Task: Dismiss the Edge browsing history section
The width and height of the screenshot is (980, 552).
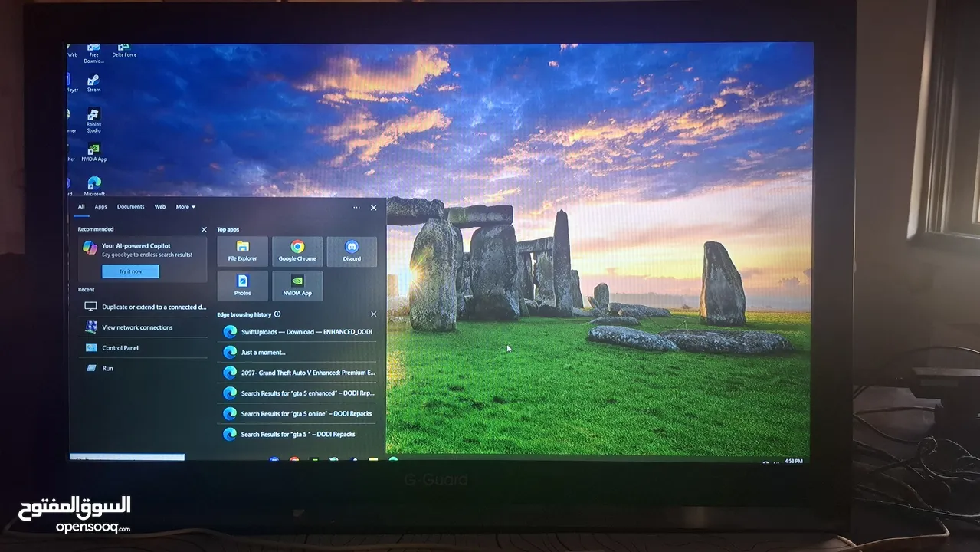Action: pyautogui.click(x=374, y=314)
